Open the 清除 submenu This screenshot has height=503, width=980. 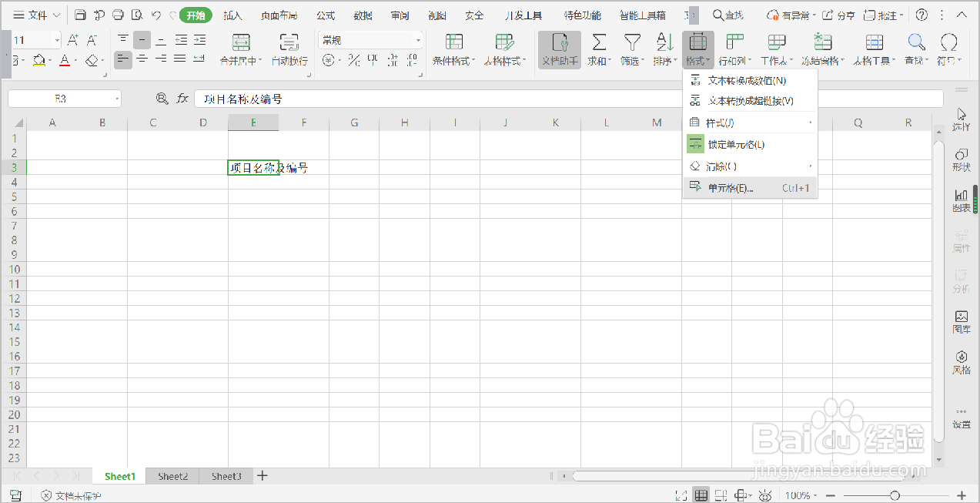(750, 166)
